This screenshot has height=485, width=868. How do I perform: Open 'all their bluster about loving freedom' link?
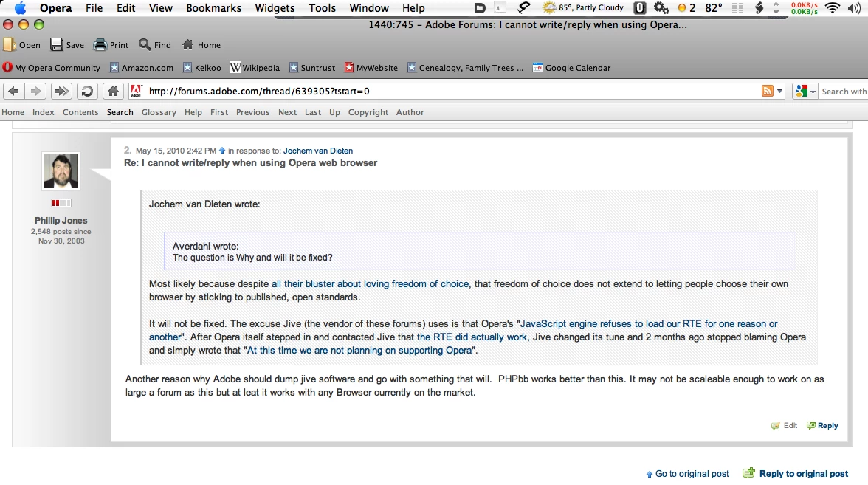pos(371,284)
